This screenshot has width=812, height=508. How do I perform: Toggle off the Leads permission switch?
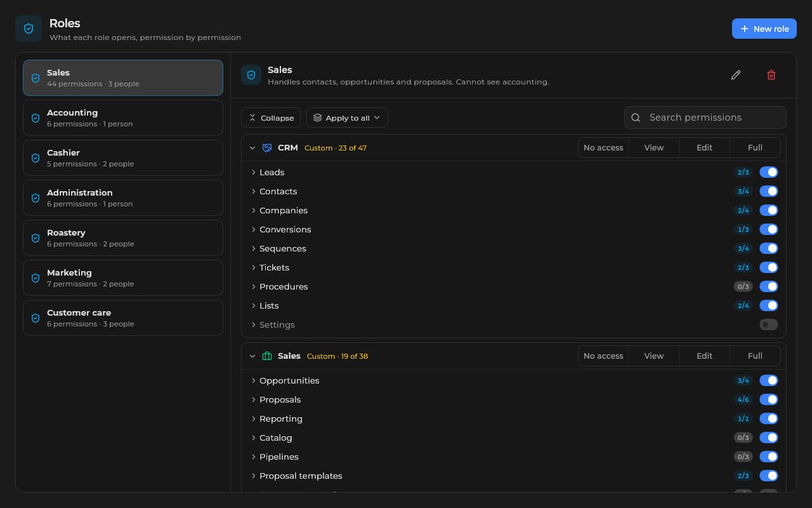click(x=769, y=172)
